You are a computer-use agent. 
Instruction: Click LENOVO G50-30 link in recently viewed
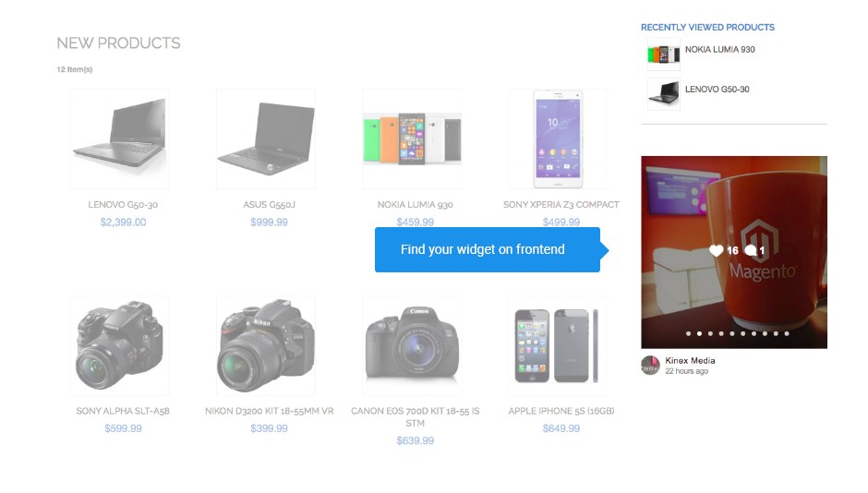pos(717,89)
